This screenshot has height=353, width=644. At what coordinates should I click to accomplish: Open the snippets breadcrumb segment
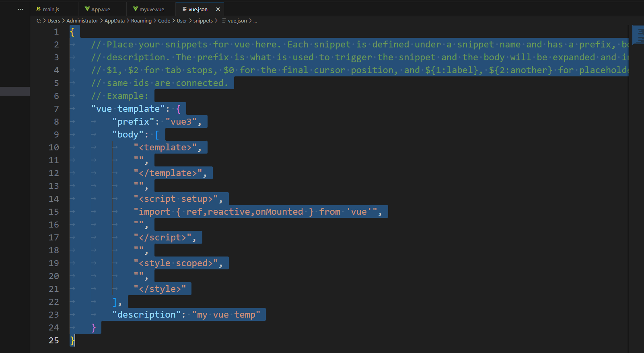coord(203,21)
